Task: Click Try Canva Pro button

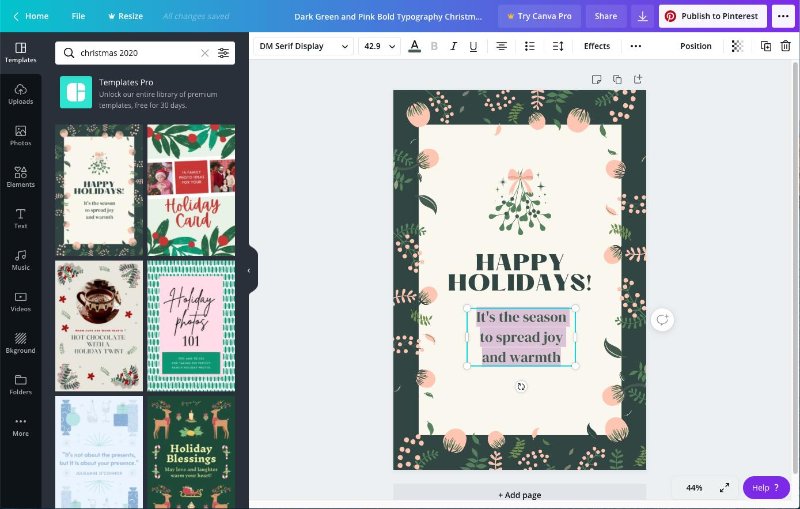Action: pos(539,16)
